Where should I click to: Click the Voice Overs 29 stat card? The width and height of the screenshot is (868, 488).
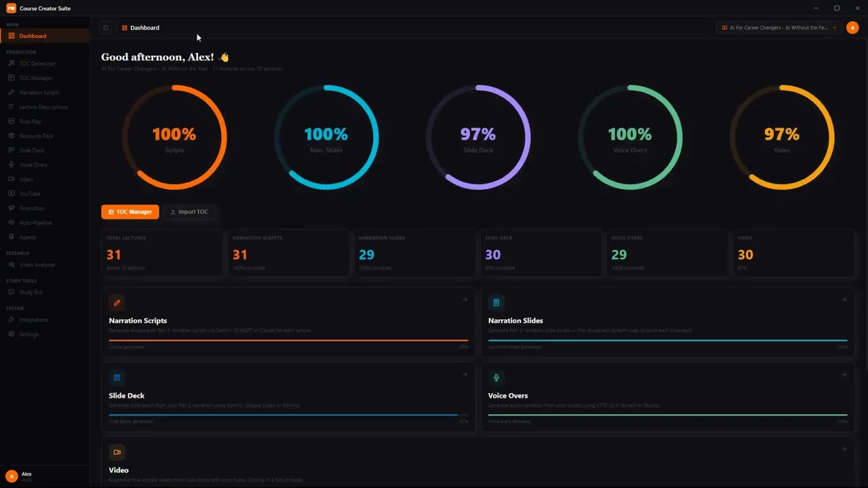pos(667,253)
